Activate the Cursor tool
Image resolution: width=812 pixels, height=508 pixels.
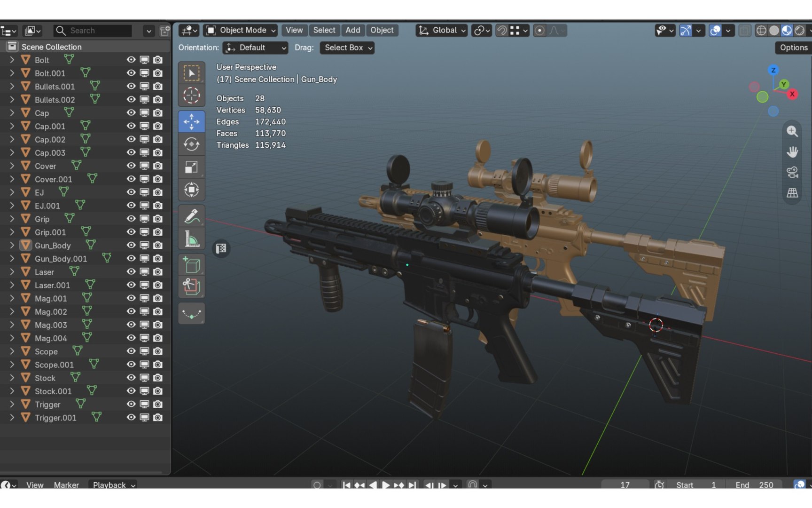(x=191, y=95)
